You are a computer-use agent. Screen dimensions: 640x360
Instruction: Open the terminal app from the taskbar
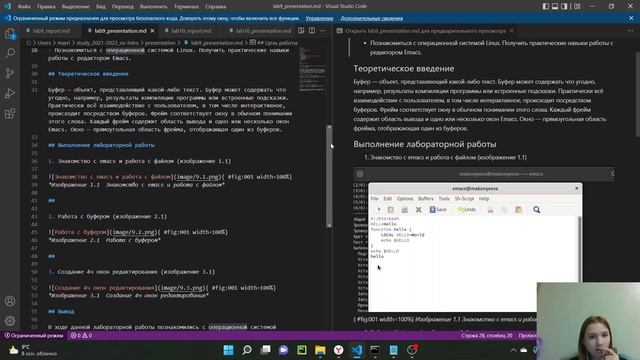tap(375, 350)
